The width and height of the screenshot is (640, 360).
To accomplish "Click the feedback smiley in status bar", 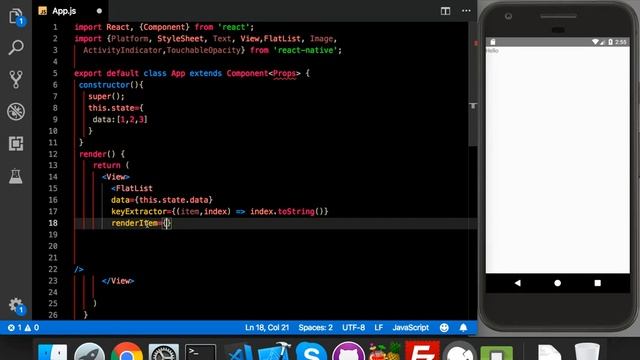I will point(444,327).
